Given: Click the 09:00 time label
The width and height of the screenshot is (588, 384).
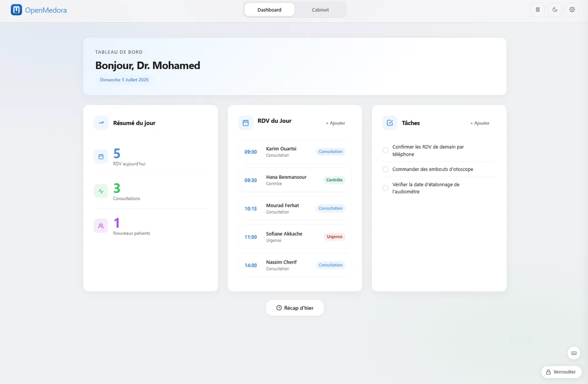Looking at the screenshot, I should (x=251, y=152).
